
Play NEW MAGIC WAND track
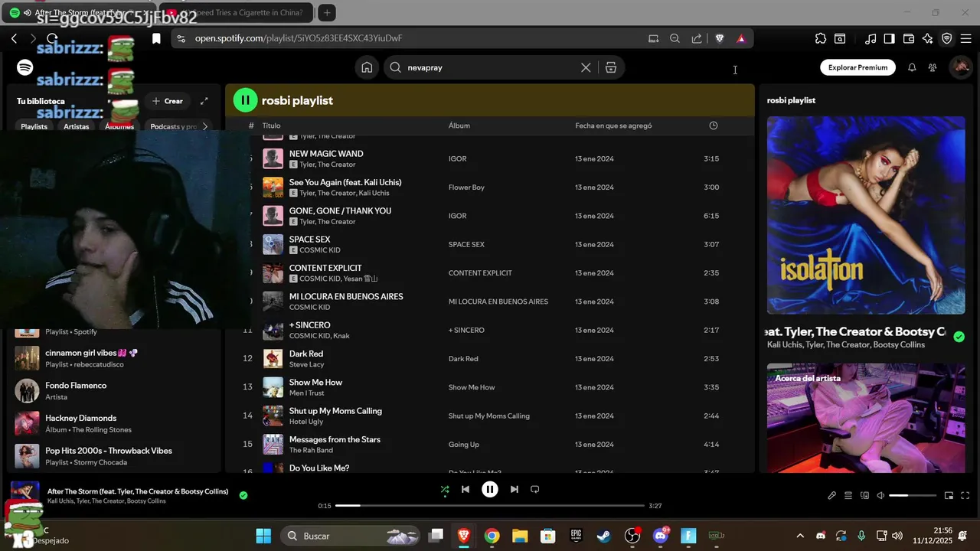(490, 158)
